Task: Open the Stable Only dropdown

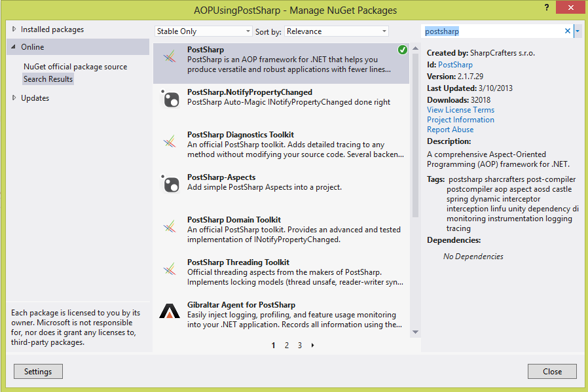Action: tap(203, 31)
